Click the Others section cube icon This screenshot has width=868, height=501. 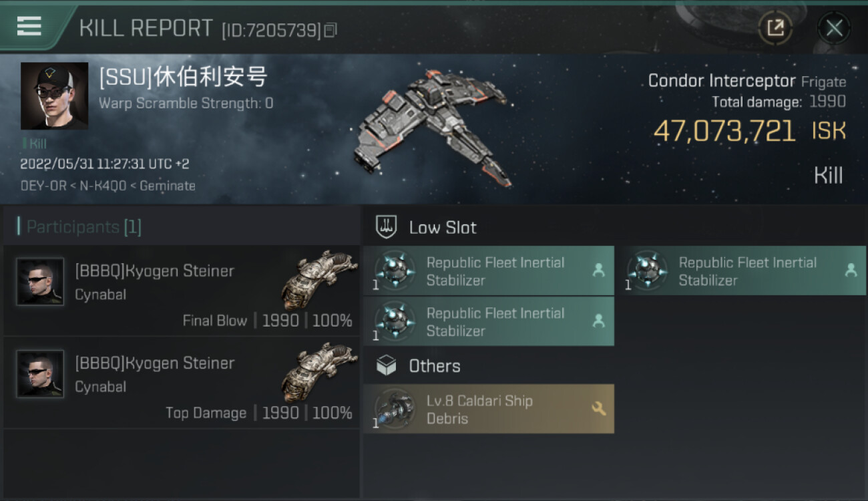(x=387, y=366)
